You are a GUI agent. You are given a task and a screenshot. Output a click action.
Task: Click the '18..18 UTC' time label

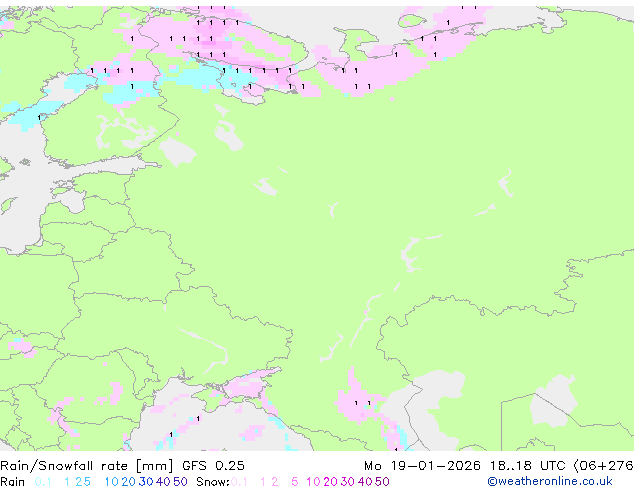[x=527, y=466]
